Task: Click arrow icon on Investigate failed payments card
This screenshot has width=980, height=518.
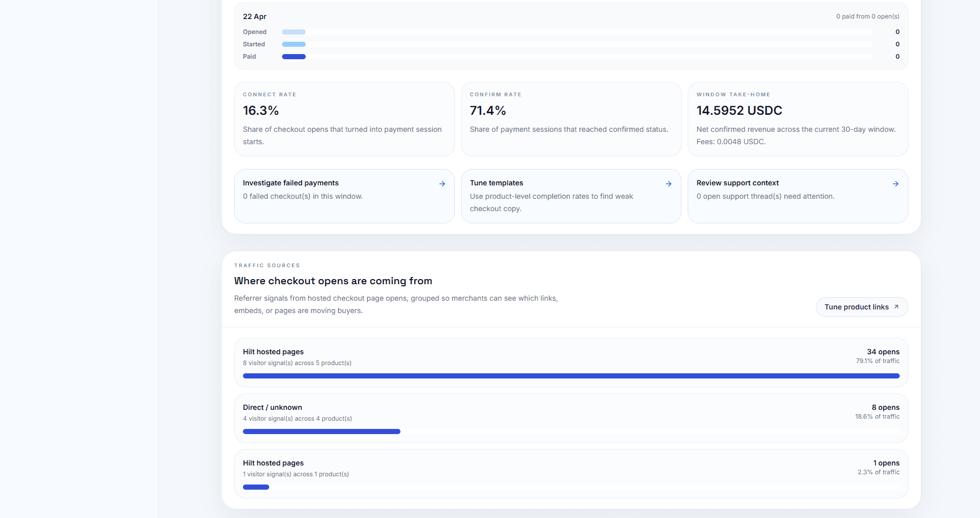Action: click(x=442, y=184)
